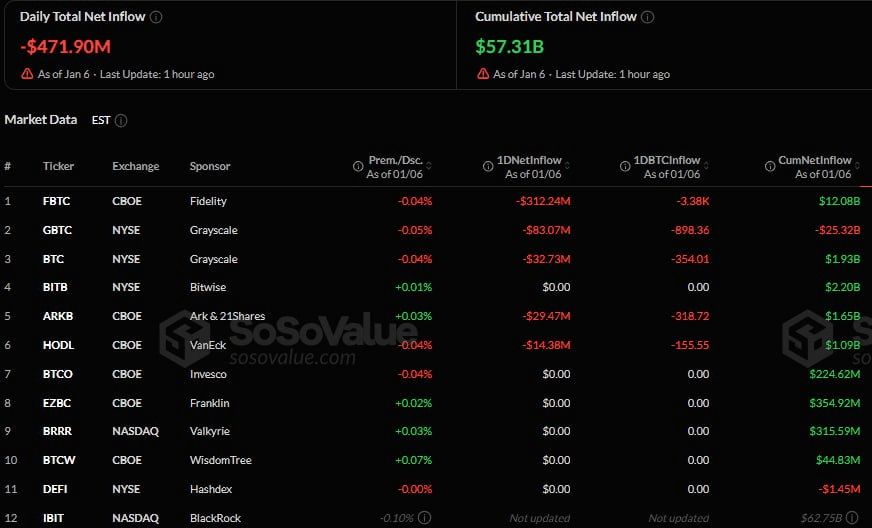The height and width of the screenshot is (528, 872).
Task: Click ARKB's -$29.47M net inflow
Action: (546, 317)
